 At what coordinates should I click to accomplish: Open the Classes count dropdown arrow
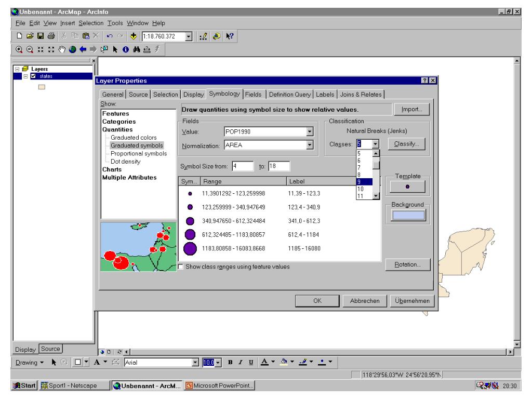point(375,144)
